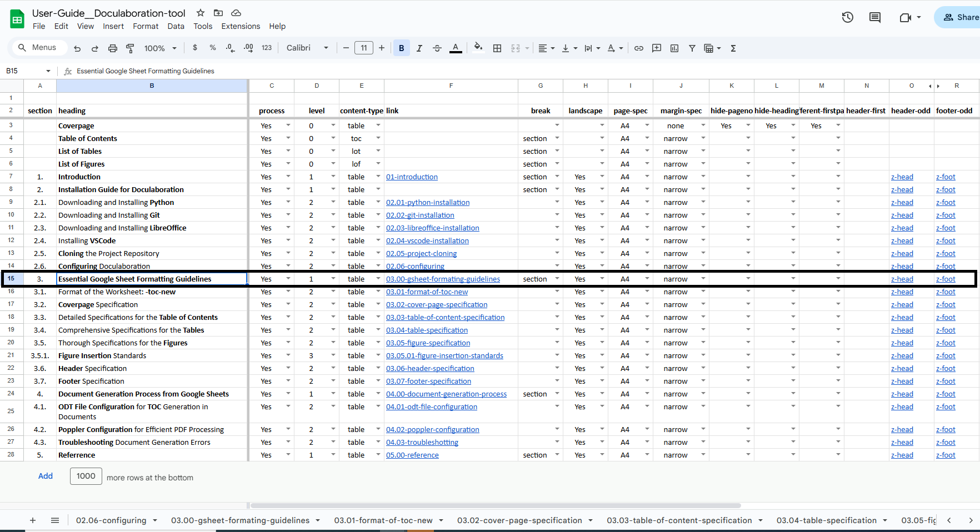Open the version history clock icon
The width and height of the screenshot is (980, 532).
pos(848,17)
